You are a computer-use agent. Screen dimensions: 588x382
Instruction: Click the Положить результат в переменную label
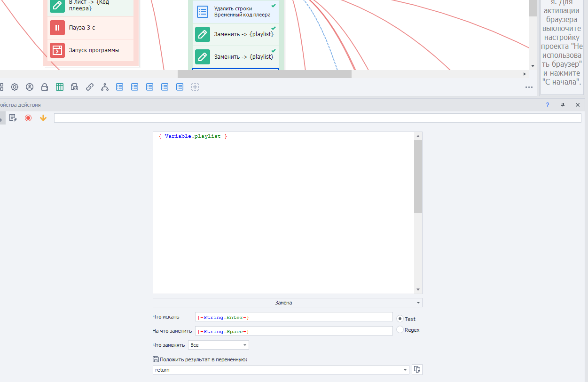pyautogui.click(x=204, y=359)
